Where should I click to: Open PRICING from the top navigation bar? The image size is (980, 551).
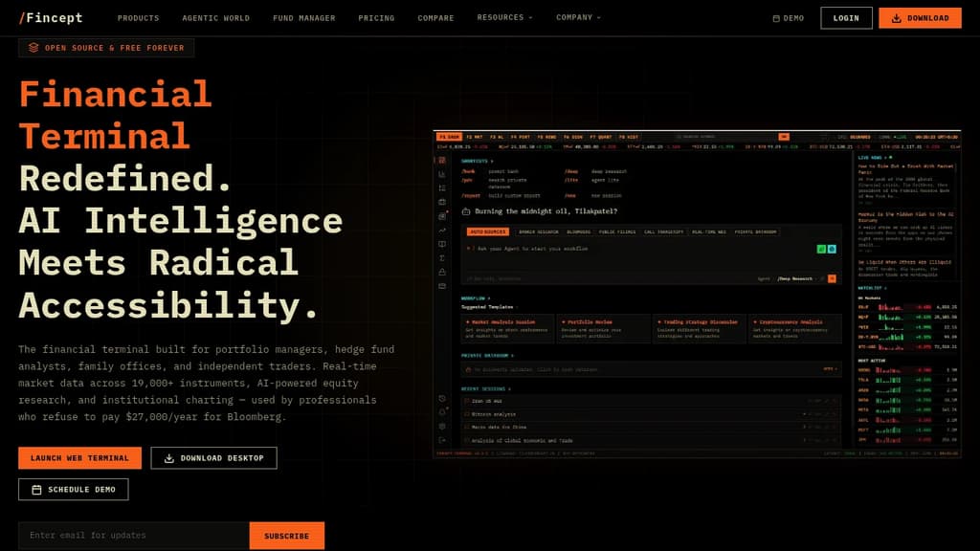[376, 16]
